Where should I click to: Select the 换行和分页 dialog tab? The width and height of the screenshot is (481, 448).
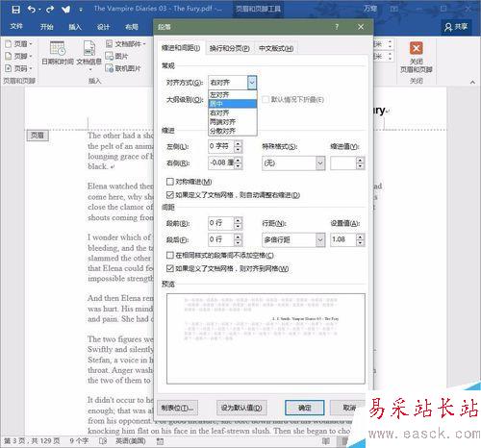coord(229,48)
